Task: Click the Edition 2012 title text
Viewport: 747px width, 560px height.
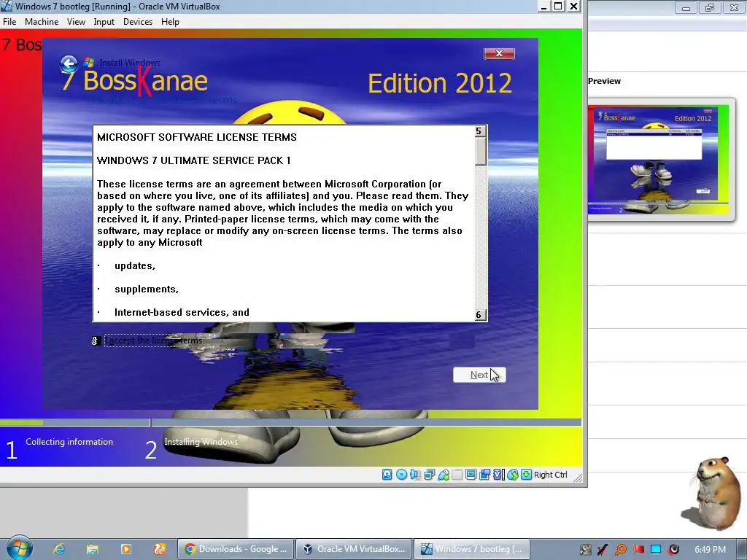Action: click(440, 83)
